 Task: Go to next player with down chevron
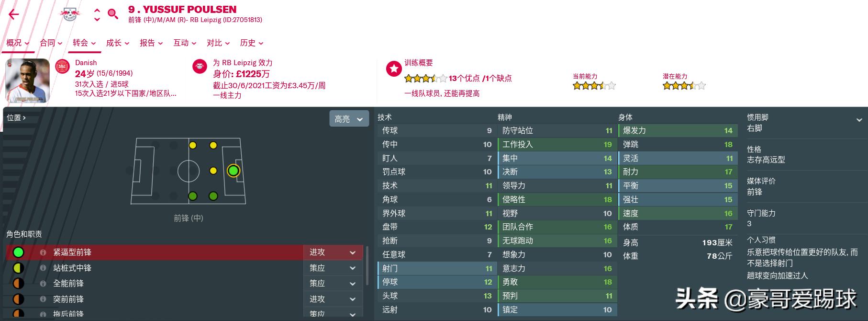click(x=97, y=20)
